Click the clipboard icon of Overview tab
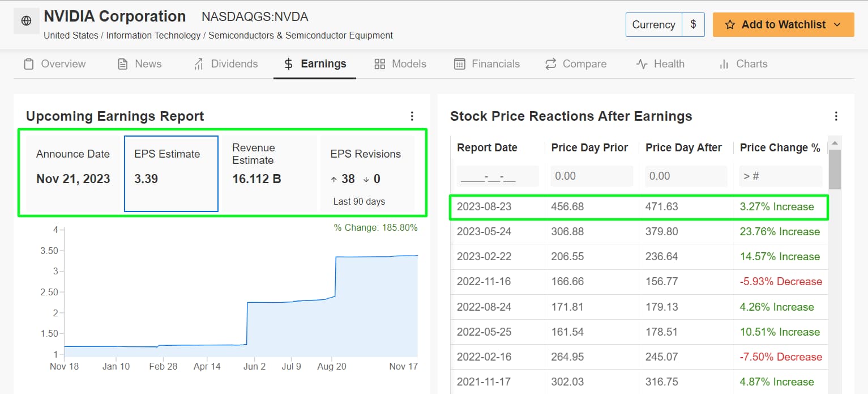868x394 pixels. (29, 64)
